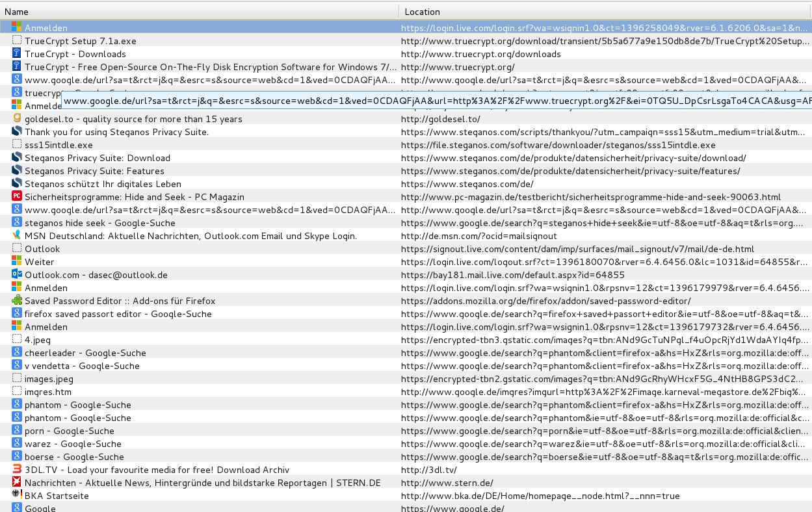Click the favicon of TrueCrypt Free Open-Source entry
Viewport: 812px width, 512px height.
[17, 67]
